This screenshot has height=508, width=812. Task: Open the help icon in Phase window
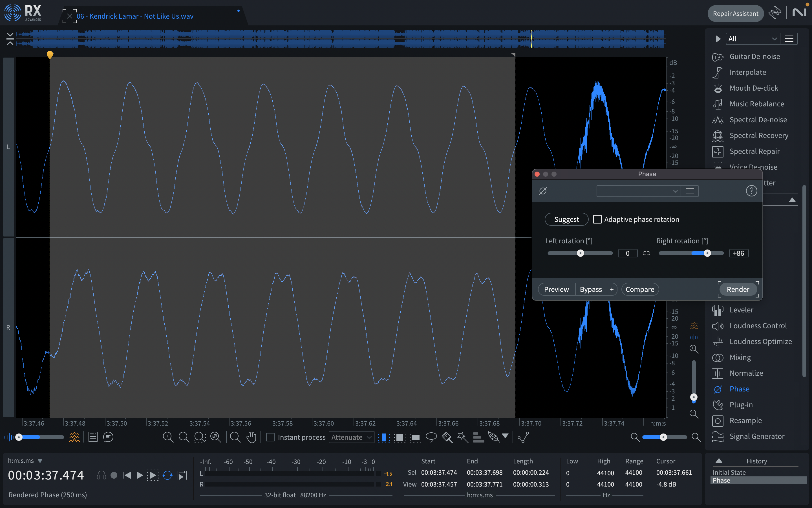[x=751, y=191]
